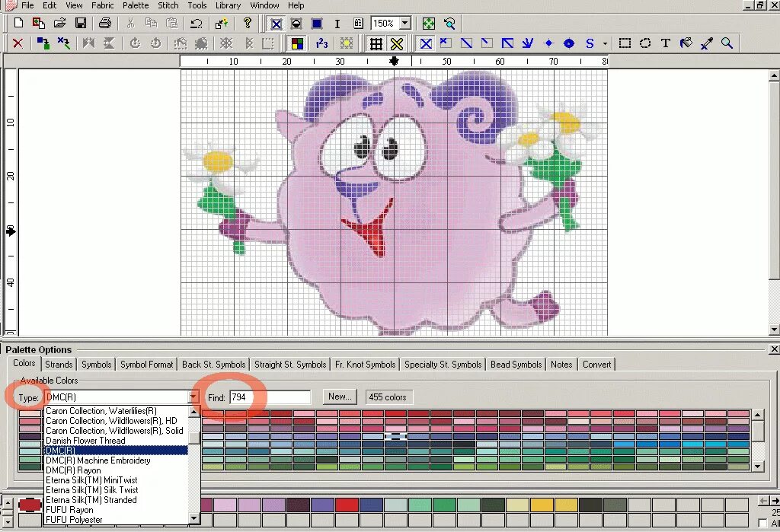The width and height of the screenshot is (780, 532).
Task: Choose Caron Collection, Waterlilies(R) thread type
Action: tap(101, 411)
